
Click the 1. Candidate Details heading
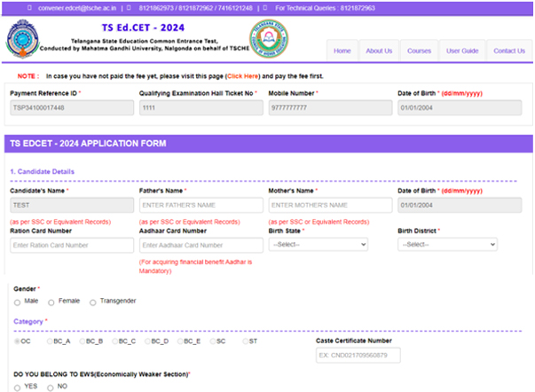[x=42, y=171]
